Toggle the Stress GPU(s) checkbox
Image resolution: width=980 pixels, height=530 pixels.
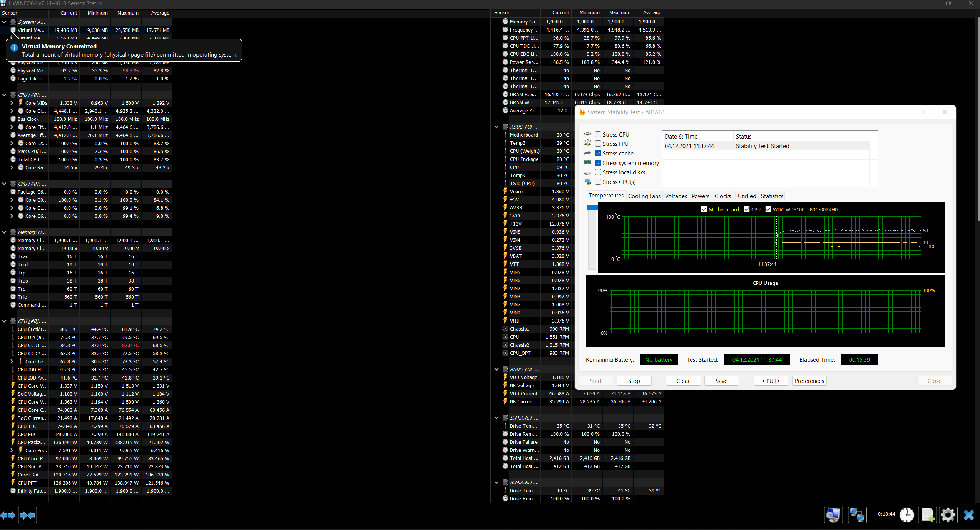point(598,182)
